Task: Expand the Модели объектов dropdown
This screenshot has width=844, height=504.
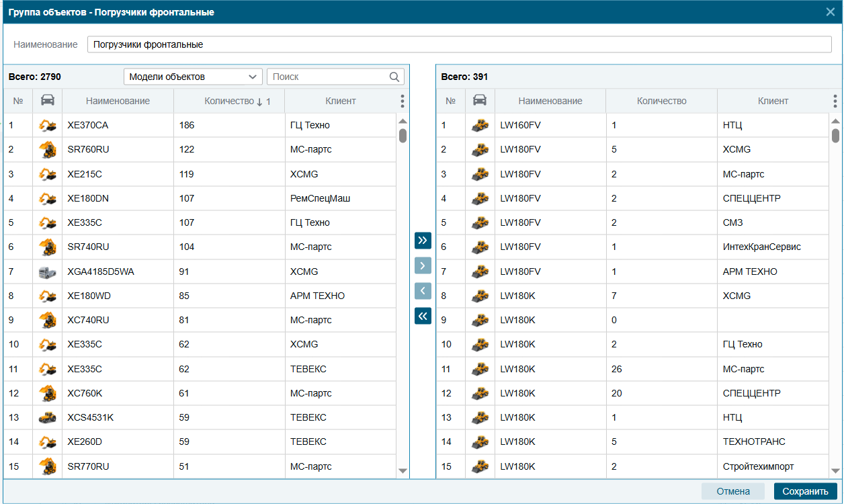Action: point(192,77)
